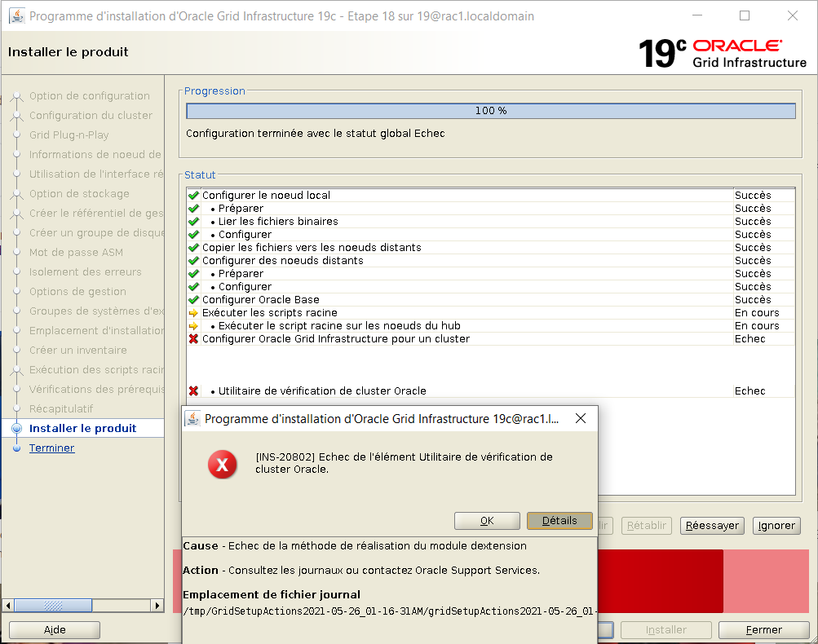This screenshot has height=644, width=818.
Task: Click the Rétablir button
Action: (x=647, y=526)
